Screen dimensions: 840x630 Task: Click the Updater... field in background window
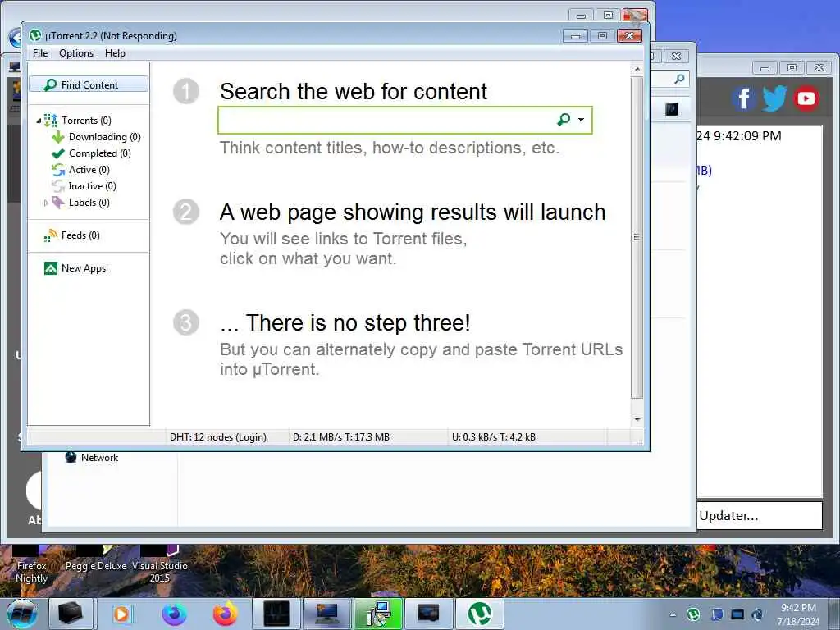(x=760, y=516)
